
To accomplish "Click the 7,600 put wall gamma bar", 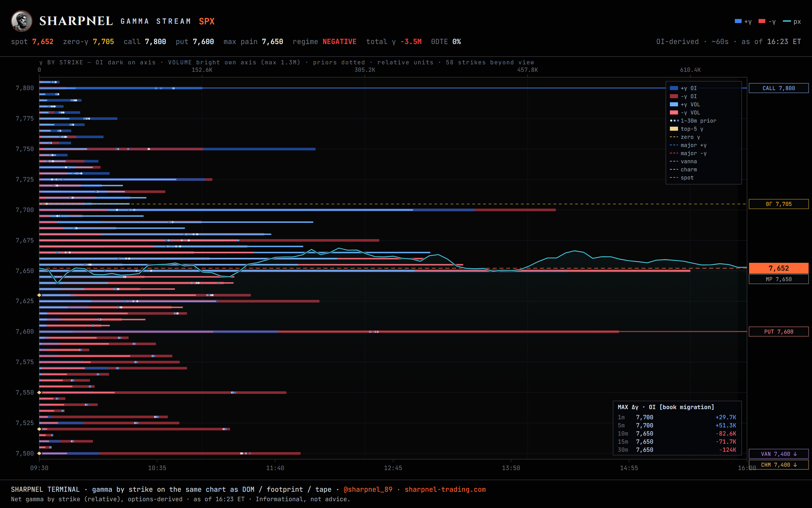I will coord(329,332).
